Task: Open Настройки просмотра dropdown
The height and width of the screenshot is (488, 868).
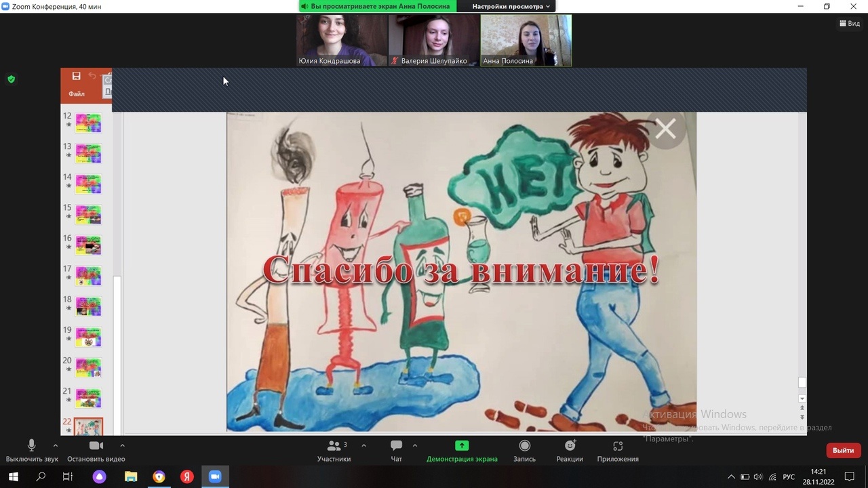Action: click(511, 6)
